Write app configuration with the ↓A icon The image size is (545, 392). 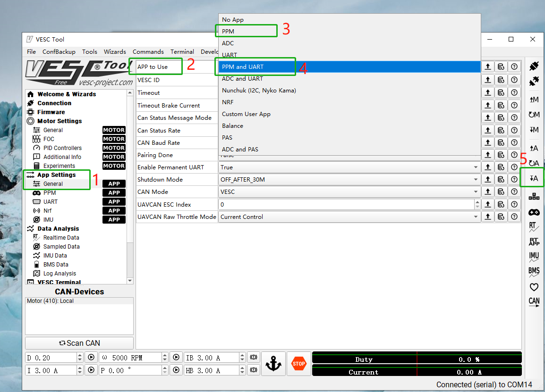534,178
